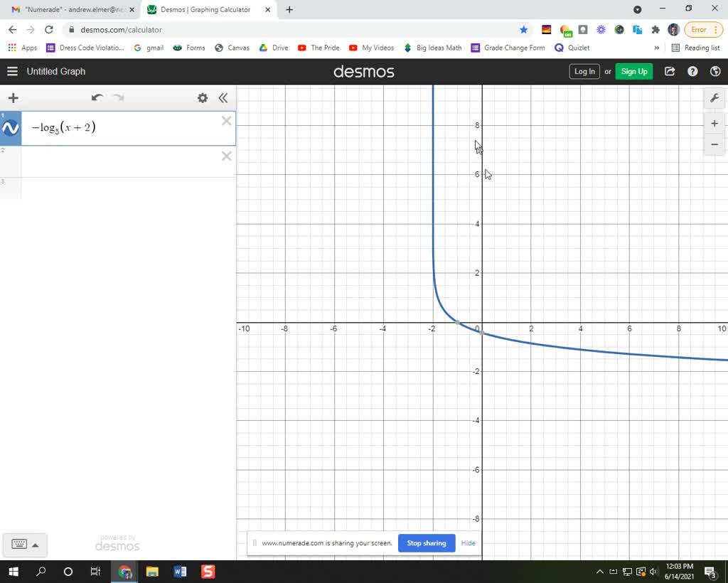Show hidden icons in the system tray
Screen dimensions: 728x583
pyautogui.click(x=599, y=572)
